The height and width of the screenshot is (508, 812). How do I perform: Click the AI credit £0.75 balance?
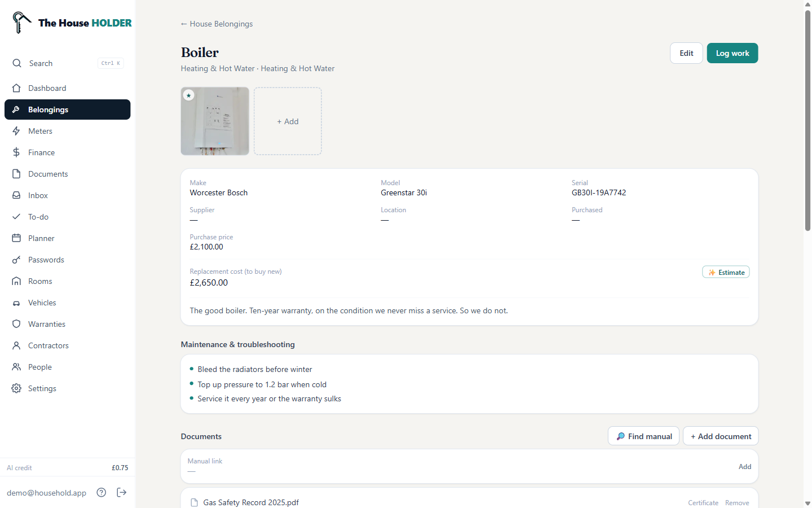[x=120, y=468]
